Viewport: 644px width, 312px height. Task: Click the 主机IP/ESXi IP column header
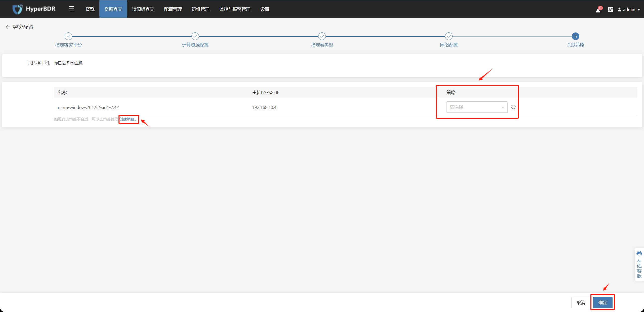point(266,93)
